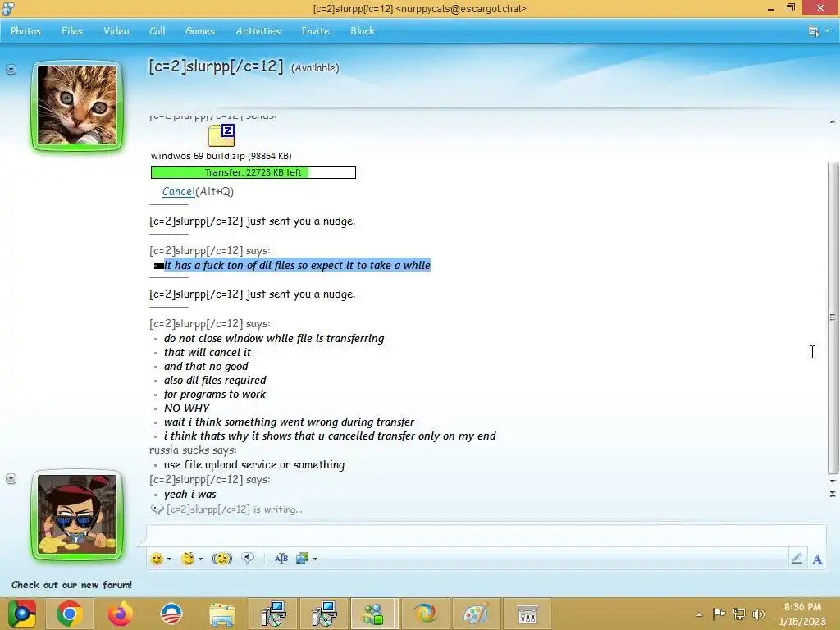Open the emoticon picker smiley icon
This screenshot has height=630, width=840.
click(x=157, y=559)
